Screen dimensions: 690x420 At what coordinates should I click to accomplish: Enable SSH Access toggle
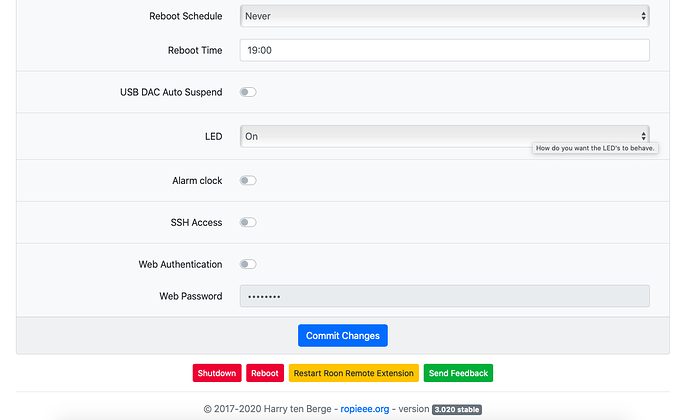248,222
